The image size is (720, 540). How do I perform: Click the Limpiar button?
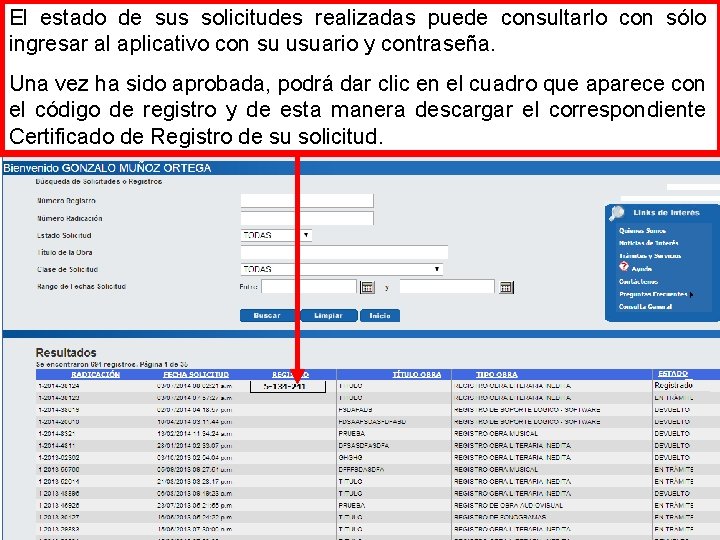click(329, 315)
